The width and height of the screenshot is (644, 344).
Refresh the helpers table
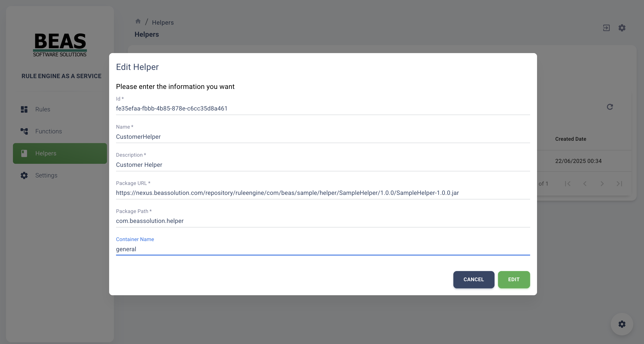(610, 107)
